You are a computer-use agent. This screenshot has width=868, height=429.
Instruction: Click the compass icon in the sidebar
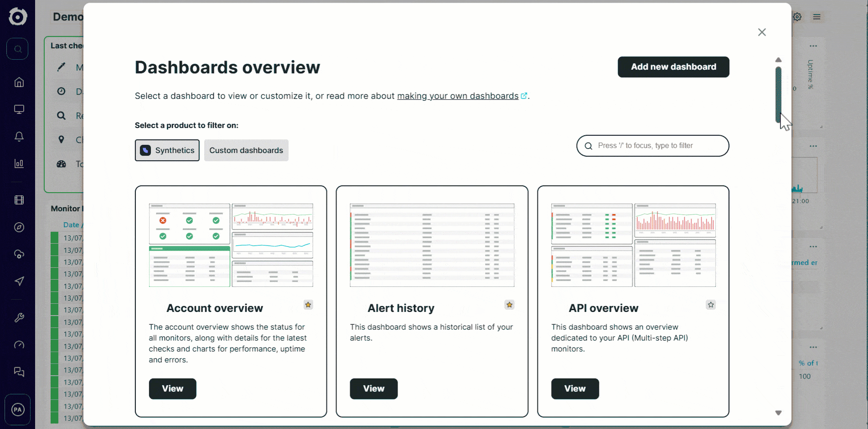(19, 227)
